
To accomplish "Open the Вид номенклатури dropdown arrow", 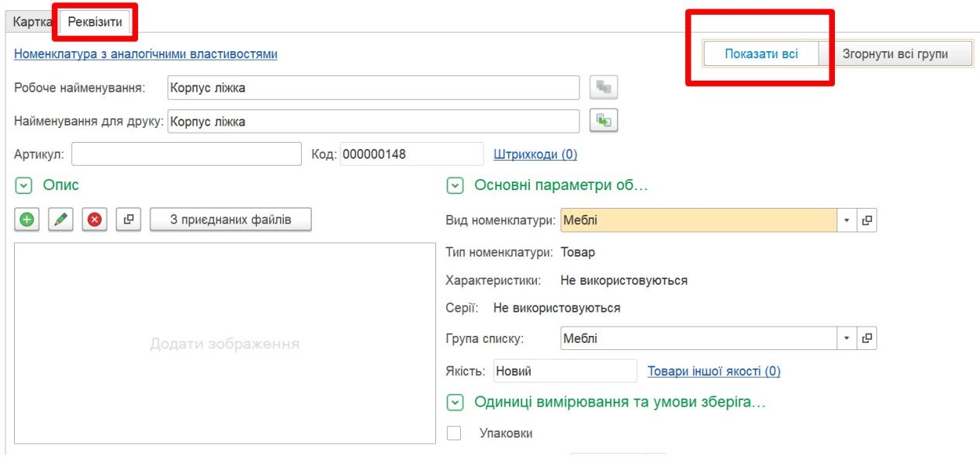I will coord(847,220).
